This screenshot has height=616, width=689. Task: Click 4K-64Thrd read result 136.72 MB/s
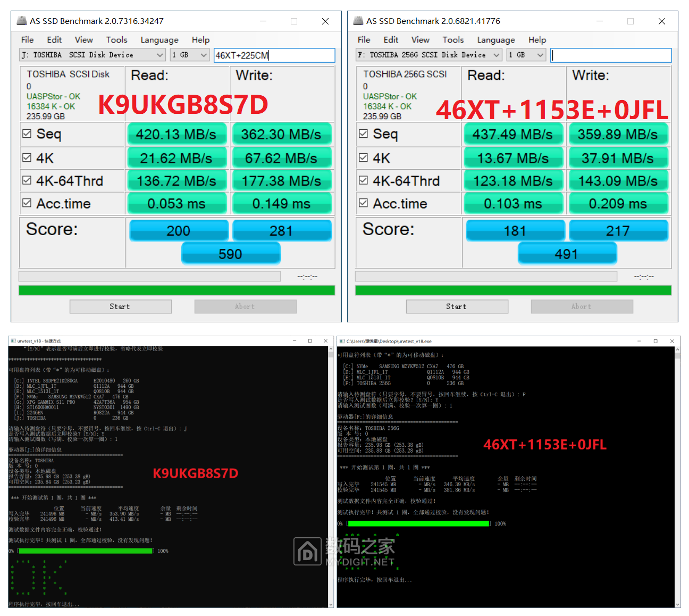pyautogui.click(x=177, y=181)
